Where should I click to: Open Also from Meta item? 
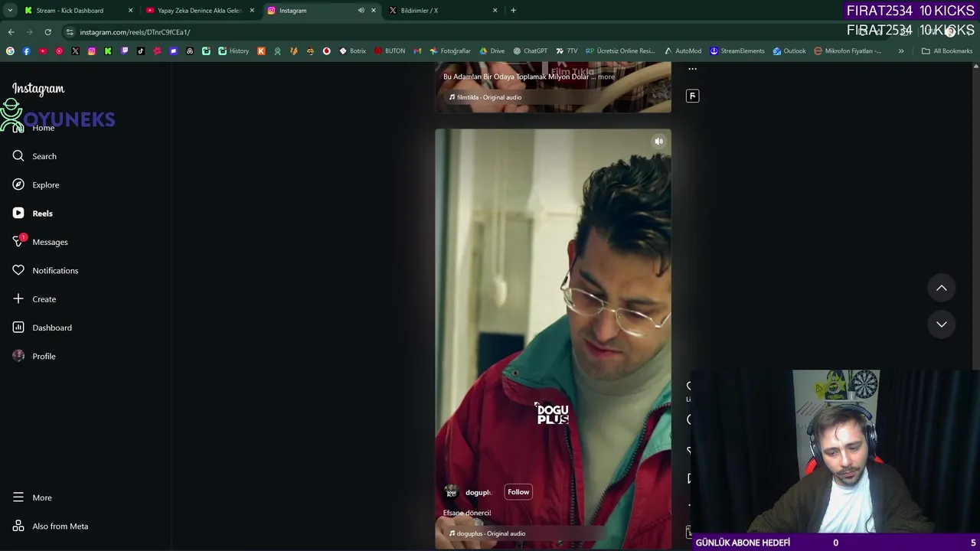pyautogui.click(x=51, y=526)
